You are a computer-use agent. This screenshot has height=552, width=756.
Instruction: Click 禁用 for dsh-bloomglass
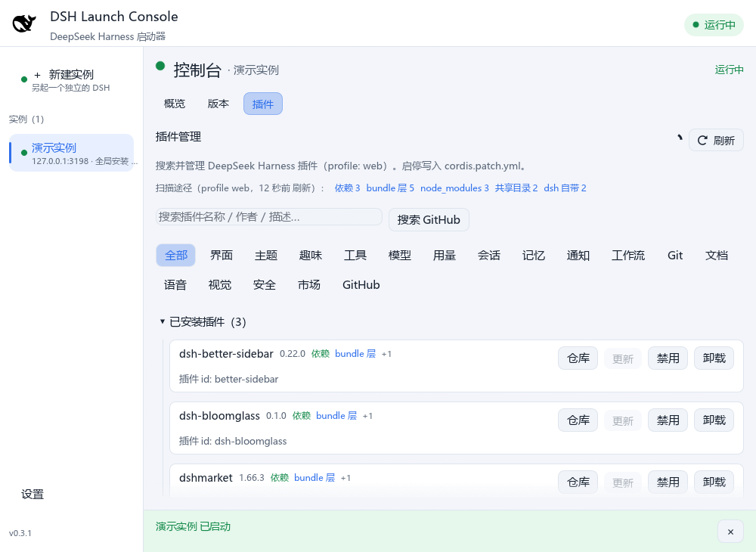[668, 420]
